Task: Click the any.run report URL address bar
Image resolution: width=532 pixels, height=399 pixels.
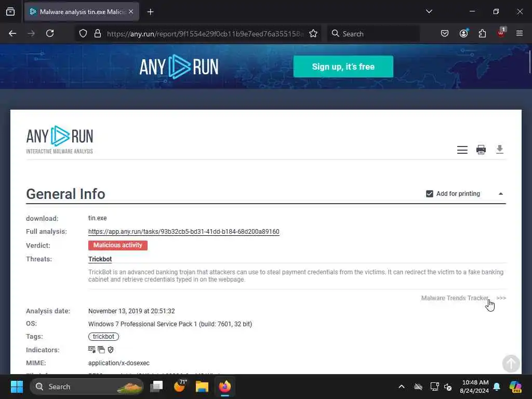Action: [x=205, y=34]
